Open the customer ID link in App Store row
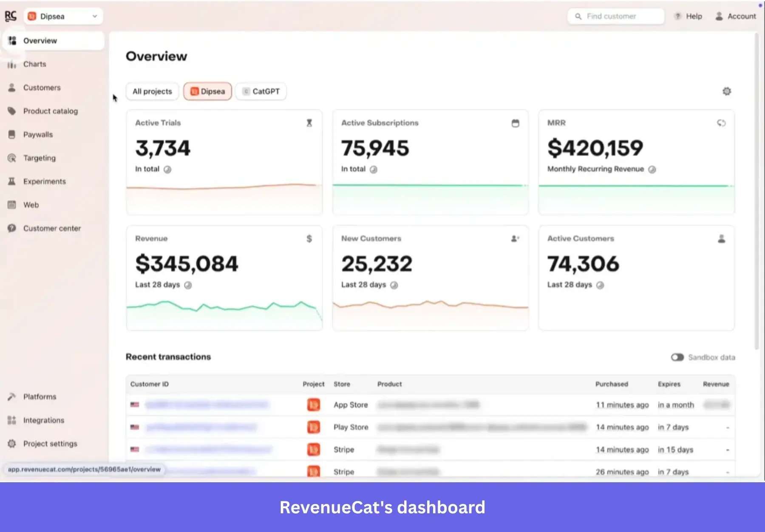The width and height of the screenshot is (765, 532). (207, 405)
